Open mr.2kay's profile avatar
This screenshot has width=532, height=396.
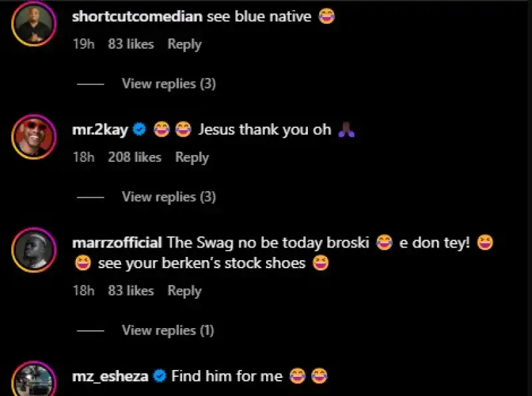click(33, 137)
